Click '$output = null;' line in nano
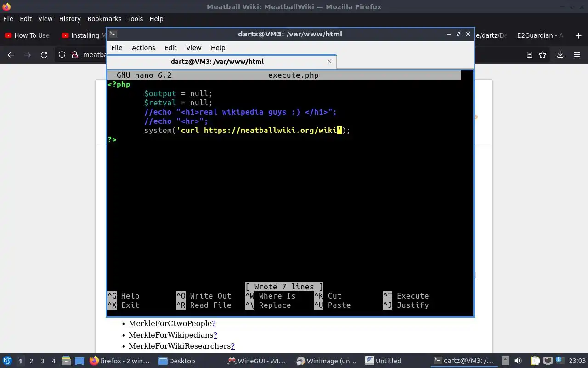This screenshot has height=368, width=588. (178, 93)
